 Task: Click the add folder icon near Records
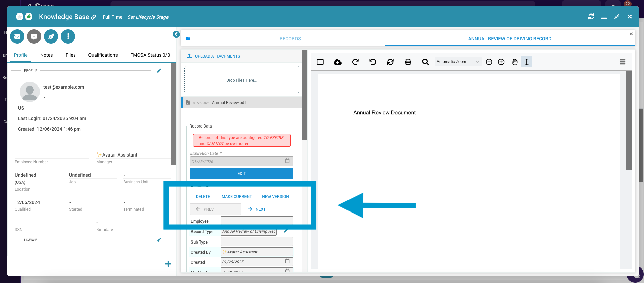click(x=188, y=39)
